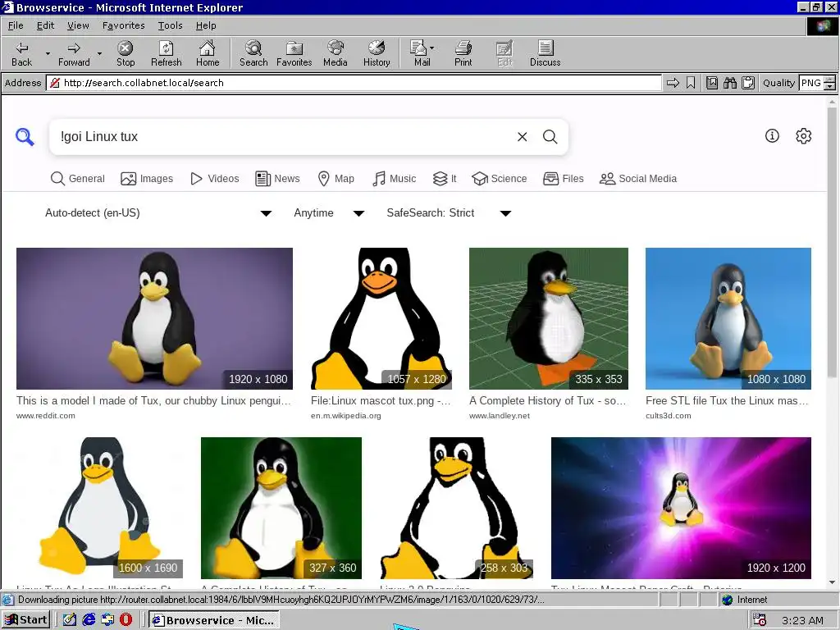Open the Media toolbar button
The width and height of the screenshot is (840, 630).
point(336,53)
